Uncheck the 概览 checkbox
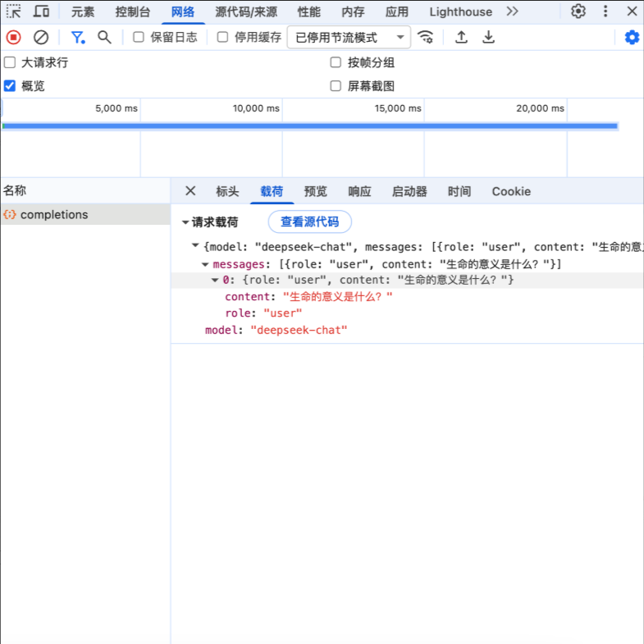This screenshot has width=644, height=644. [10, 86]
